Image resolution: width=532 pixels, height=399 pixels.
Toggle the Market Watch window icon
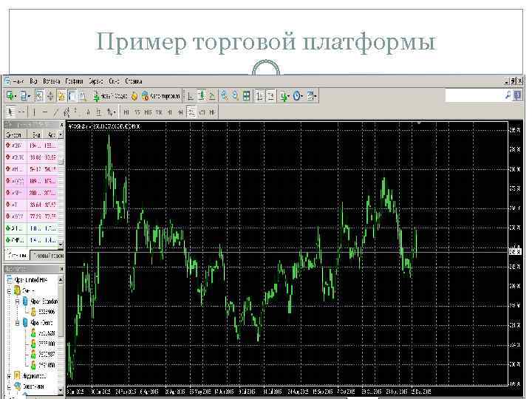coord(39,96)
